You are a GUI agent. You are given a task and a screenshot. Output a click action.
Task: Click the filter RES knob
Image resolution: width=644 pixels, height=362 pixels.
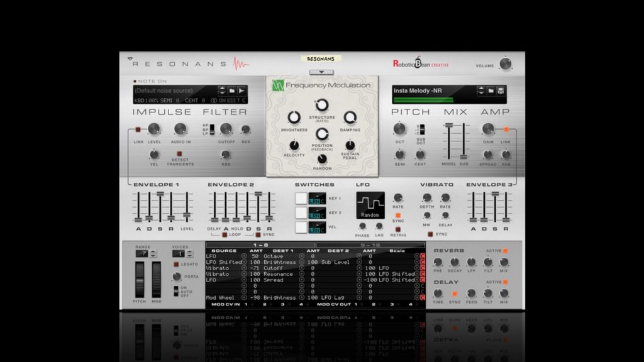(246, 129)
